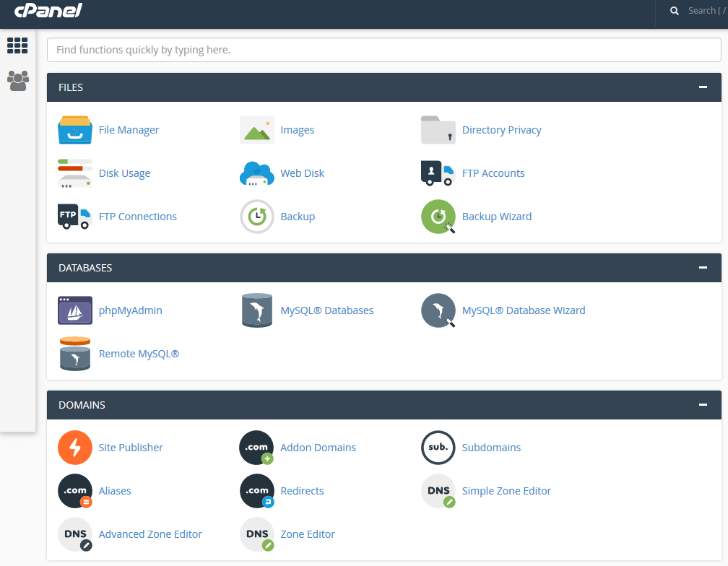Click the Web Disk link

(x=302, y=173)
